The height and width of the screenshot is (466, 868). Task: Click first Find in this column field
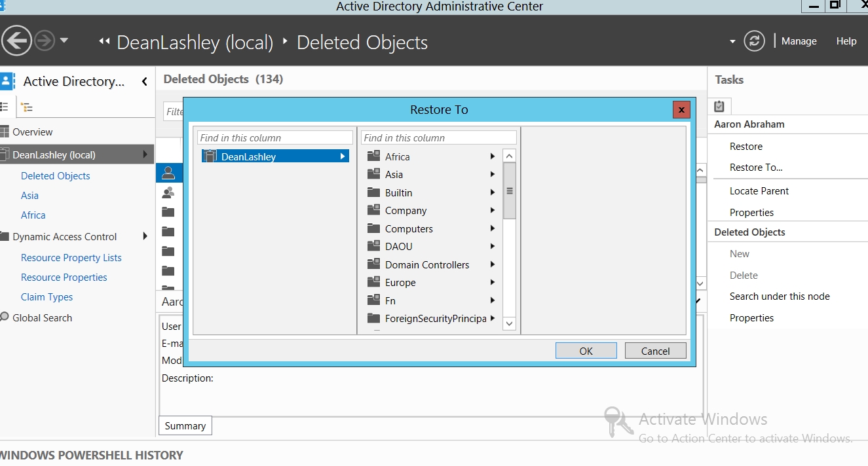click(x=274, y=138)
